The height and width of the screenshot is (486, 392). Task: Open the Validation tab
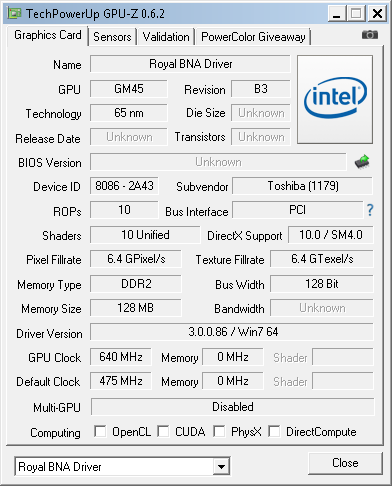click(166, 37)
